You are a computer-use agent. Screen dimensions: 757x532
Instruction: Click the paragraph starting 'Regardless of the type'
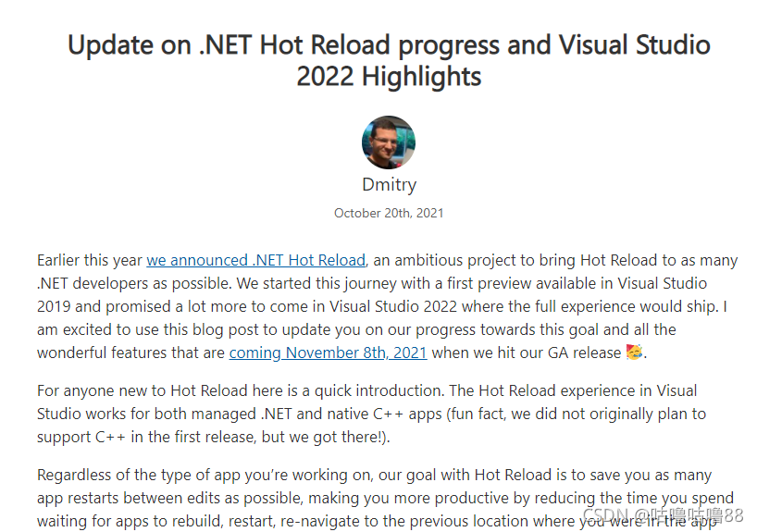tap(385, 498)
